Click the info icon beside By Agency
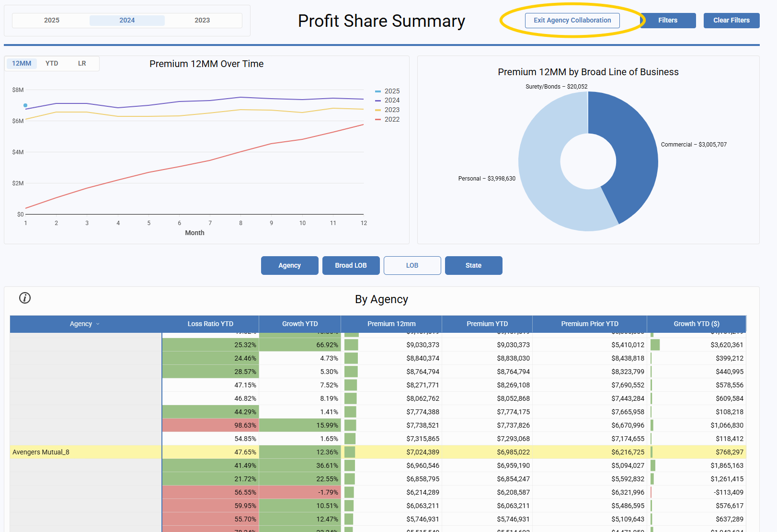Viewport: 777px width, 532px height. (25, 298)
